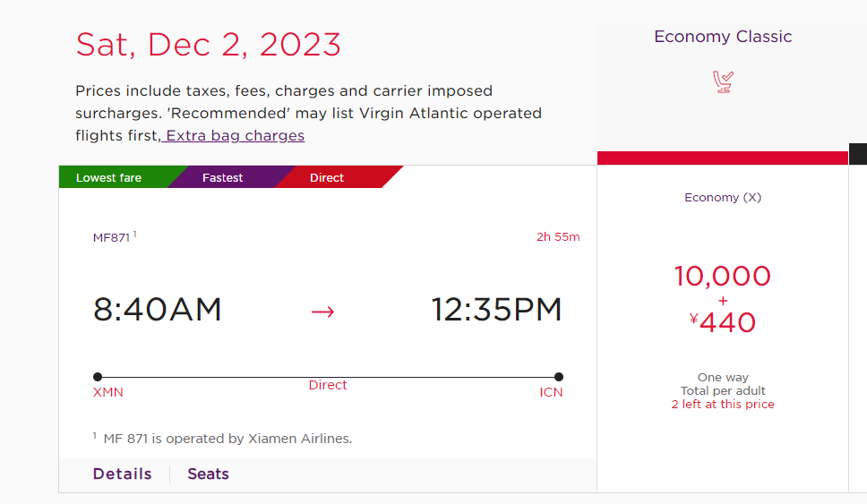Open the Seats view
This screenshot has height=504, width=867.
(x=208, y=474)
